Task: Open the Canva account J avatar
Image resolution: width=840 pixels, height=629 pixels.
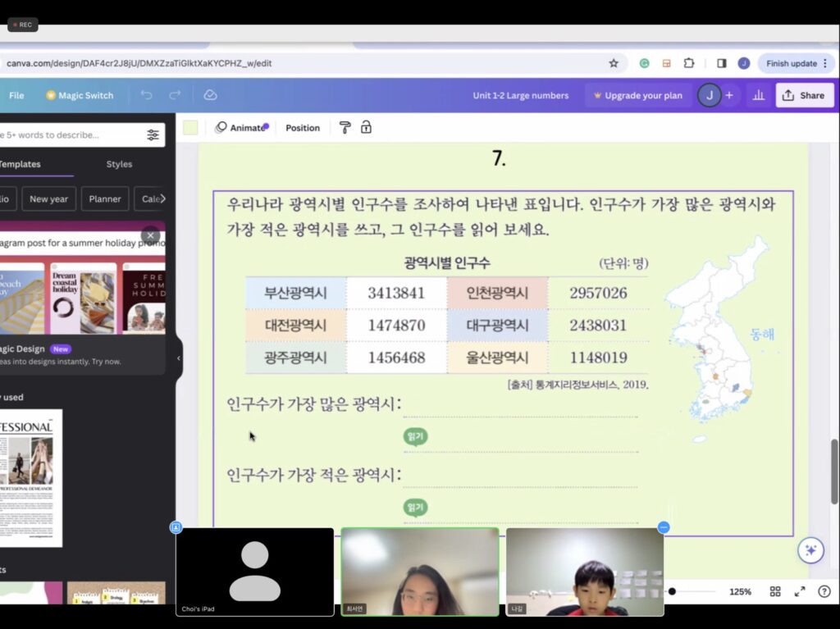Action: 710,95
